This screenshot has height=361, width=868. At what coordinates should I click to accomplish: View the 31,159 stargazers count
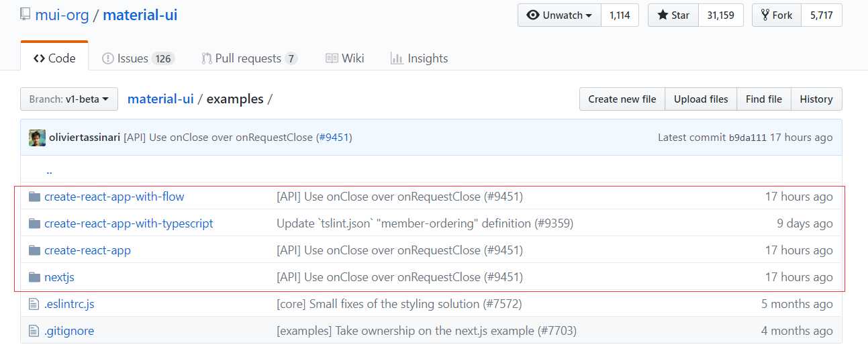click(721, 15)
